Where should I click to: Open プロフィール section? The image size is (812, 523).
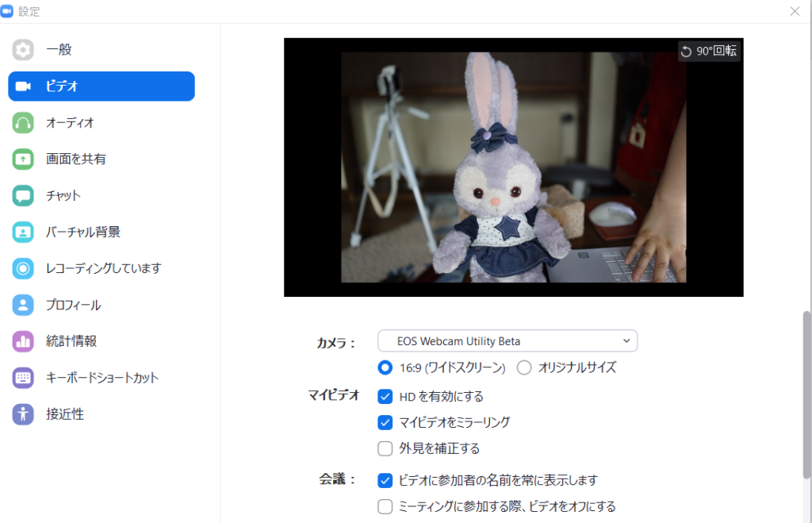click(101, 305)
